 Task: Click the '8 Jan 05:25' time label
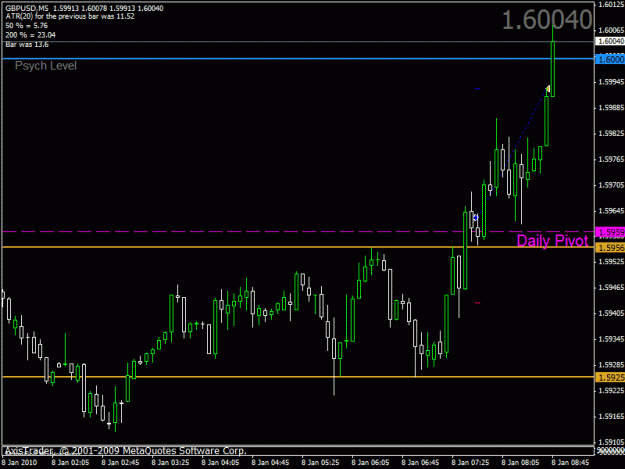pos(320,463)
